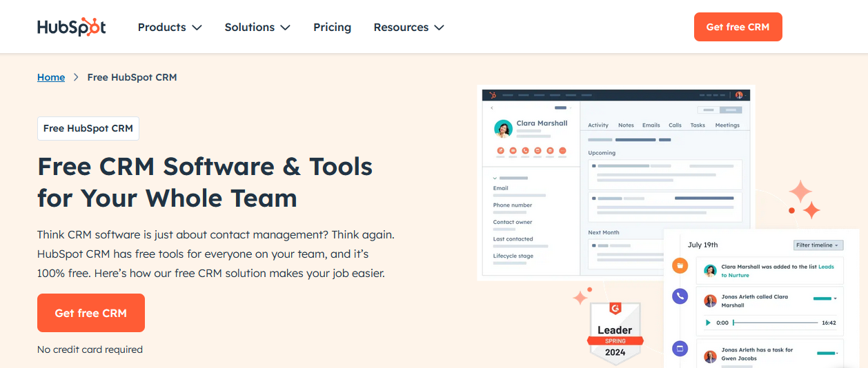Screen dimensions: 868x368
Task: Click the Free HubSpot CRM breadcrumb text
Action: [132, 77]
